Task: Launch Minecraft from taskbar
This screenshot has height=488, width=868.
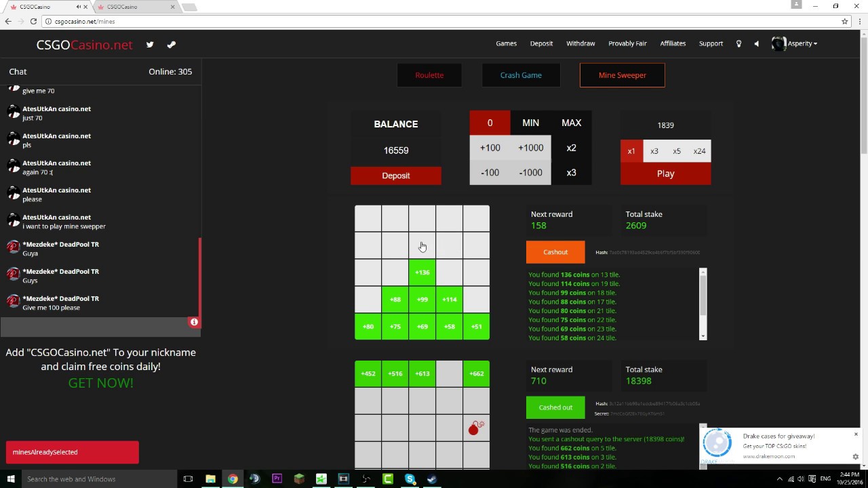Action: 299,479
